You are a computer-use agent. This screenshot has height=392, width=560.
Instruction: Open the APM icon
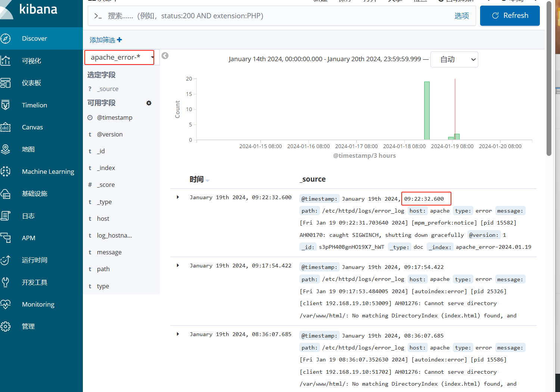[x=5, y=238]
